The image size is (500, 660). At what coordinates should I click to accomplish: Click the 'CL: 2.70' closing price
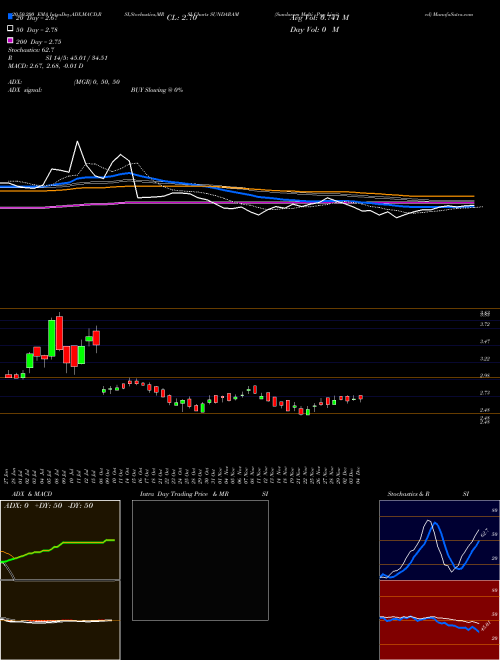point(181,18)
